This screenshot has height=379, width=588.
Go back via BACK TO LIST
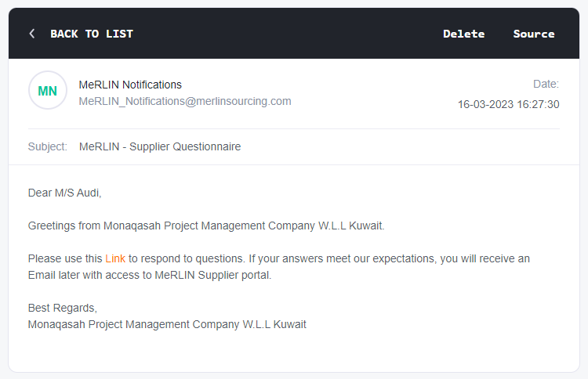[x=91, y=34]
